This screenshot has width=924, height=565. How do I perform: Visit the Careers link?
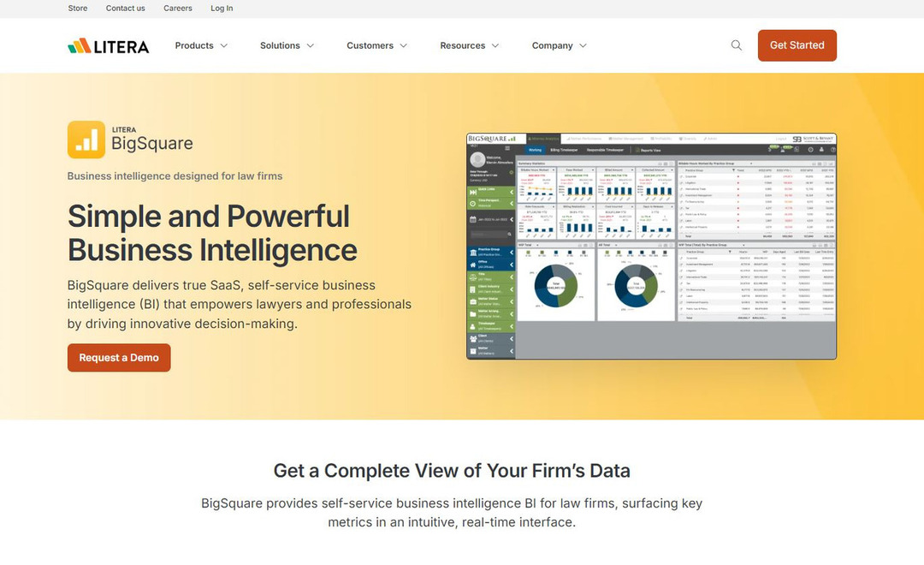click(x=178, y=9)
